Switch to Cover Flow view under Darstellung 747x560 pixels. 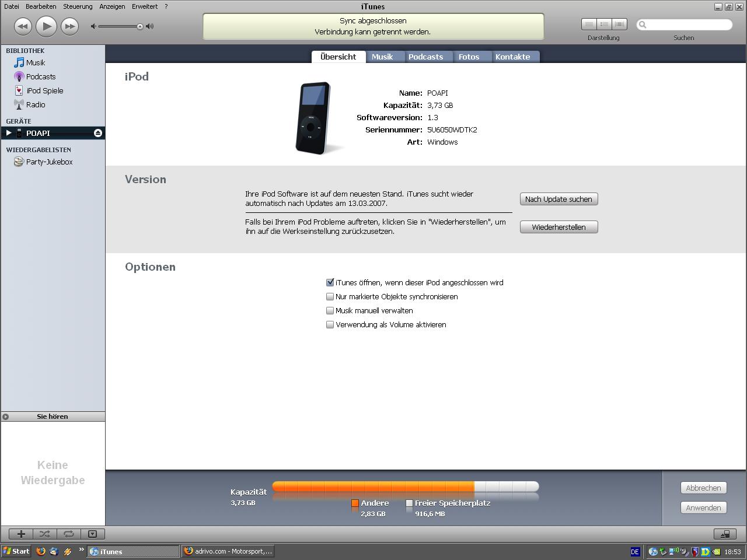[x=619, y=24]
